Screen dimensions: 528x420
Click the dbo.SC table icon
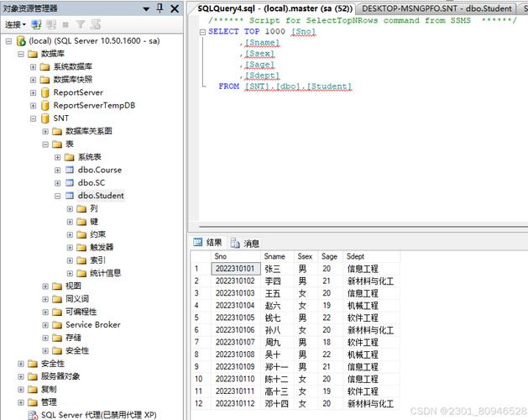(71, 182)
